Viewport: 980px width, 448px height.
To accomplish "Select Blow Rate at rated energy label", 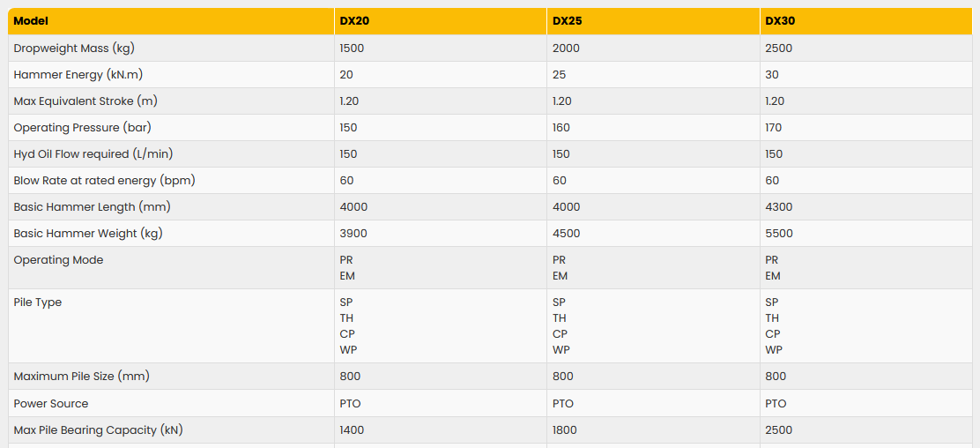I will click(x=104, y=181).
